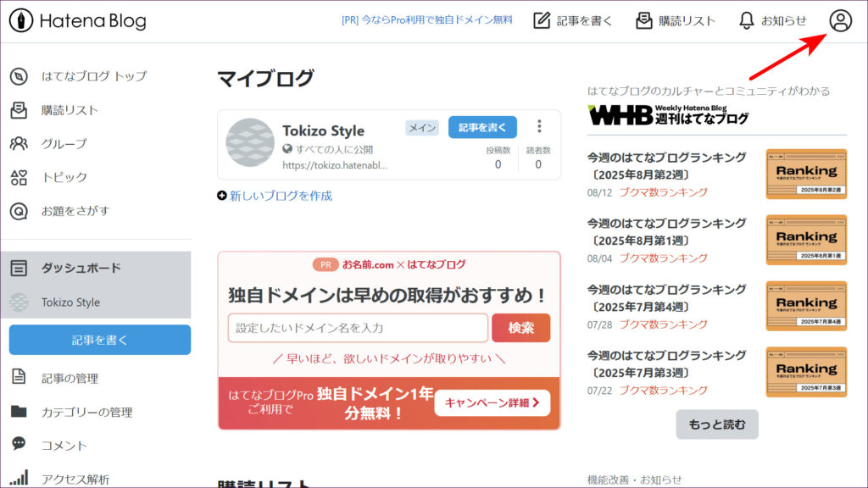Open the 2025年8月第2週 ranking thumbnail
This screenshot has width=868, height=488.
pyautogui.click(x=806, y=174)
